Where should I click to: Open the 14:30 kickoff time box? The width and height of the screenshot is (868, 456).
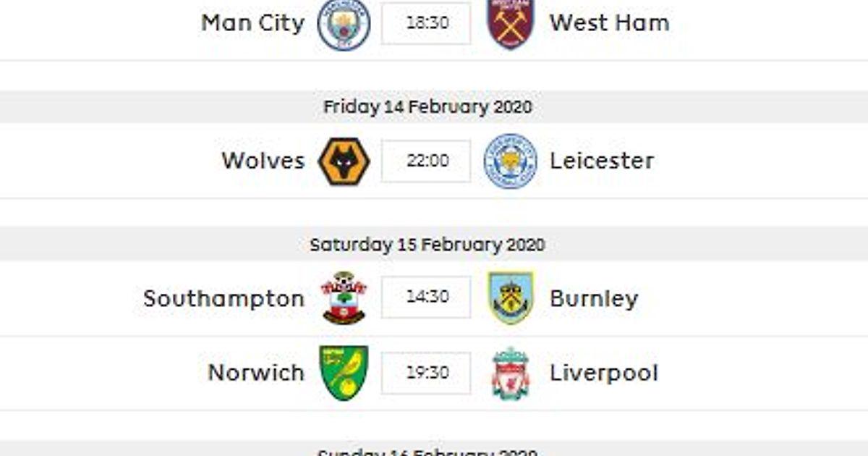[427, 297]
